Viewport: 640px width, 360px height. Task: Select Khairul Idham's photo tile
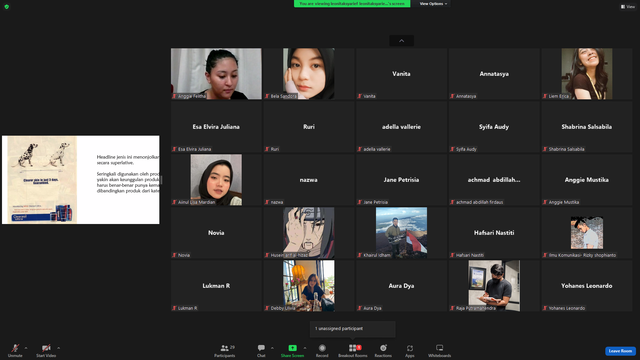pyautogui.click(x=402, y=233)
